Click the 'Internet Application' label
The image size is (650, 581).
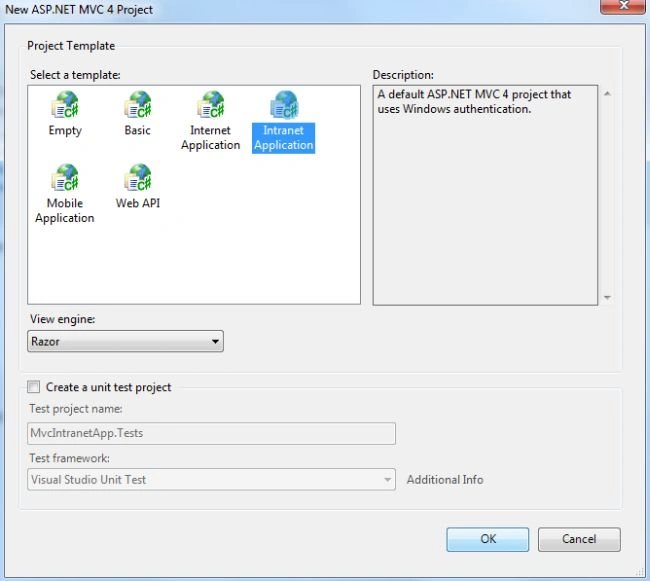[211, 138]
